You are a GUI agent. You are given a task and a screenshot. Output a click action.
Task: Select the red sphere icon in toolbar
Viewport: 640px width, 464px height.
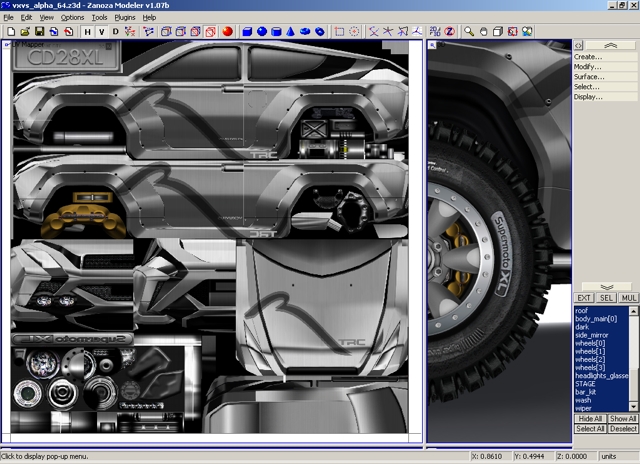point(227,32)
